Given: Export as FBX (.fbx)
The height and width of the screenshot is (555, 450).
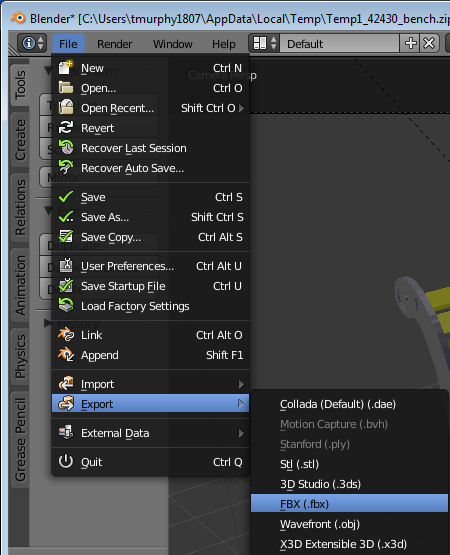Looking at the screenshot, I should (349, 503).
